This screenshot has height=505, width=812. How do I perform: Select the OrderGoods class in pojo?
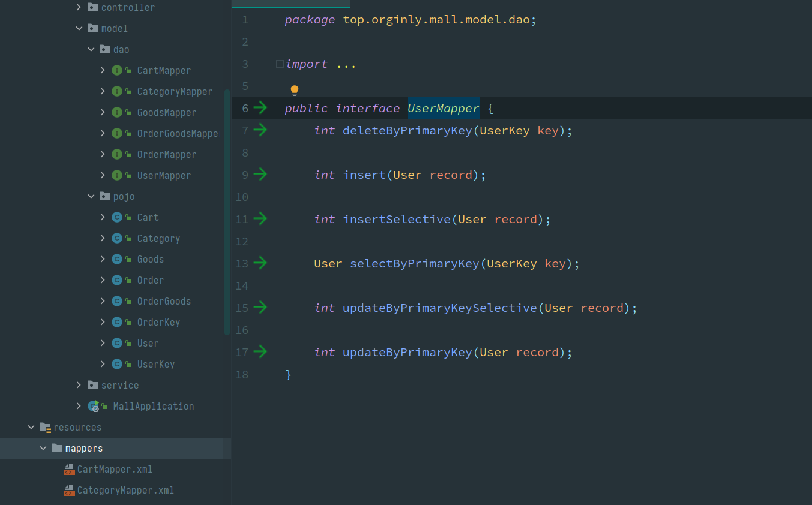[x=164, y=301]
